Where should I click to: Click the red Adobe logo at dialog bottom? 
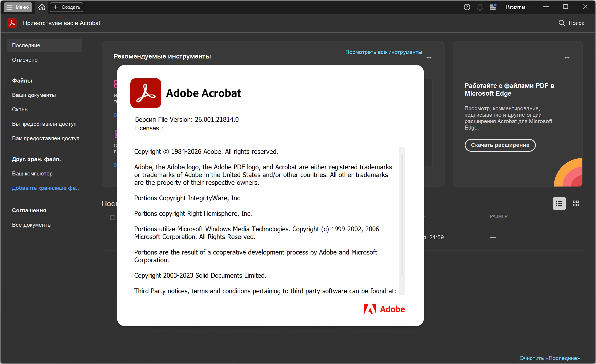pyautogui.click(x=384, y=309)
